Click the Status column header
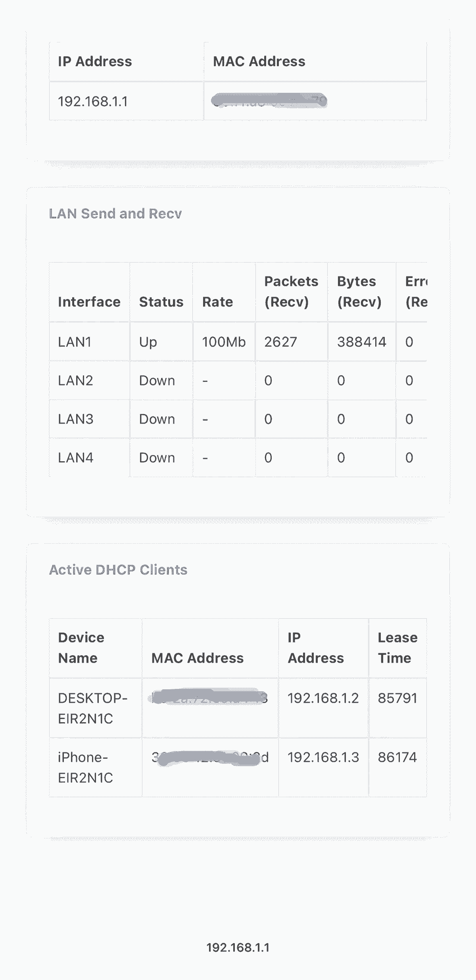Screen dimensions: 476x980 tap(161, 302)
